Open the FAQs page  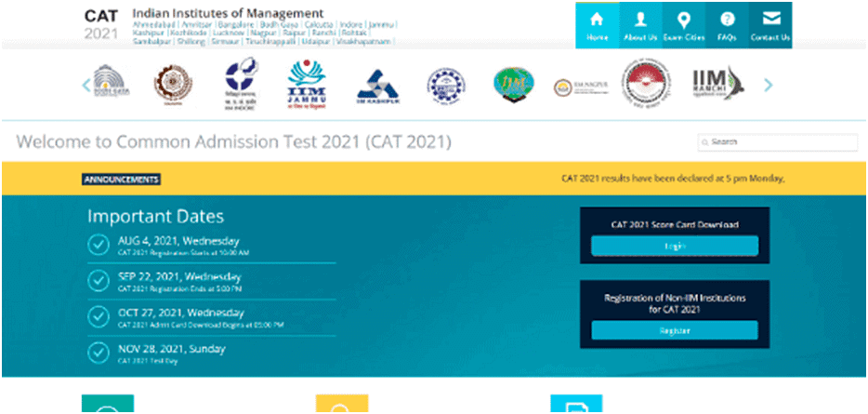[727, 25]
